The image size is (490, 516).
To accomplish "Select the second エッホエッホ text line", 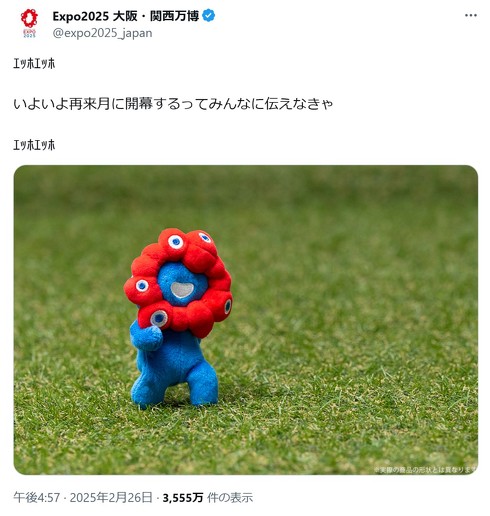I will (x=34, y=145).
